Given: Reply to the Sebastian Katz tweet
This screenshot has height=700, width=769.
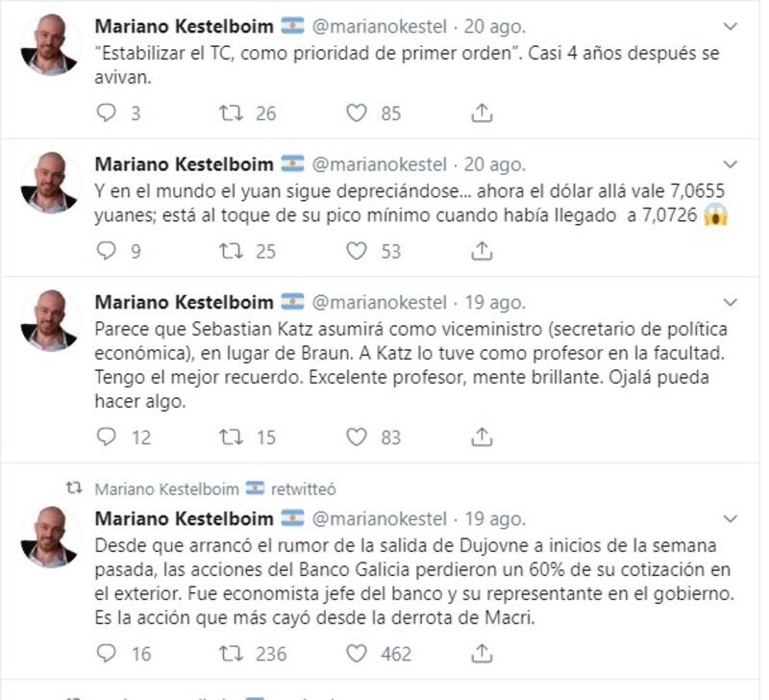Looking at the screenshot, I should tap(107, 437).
